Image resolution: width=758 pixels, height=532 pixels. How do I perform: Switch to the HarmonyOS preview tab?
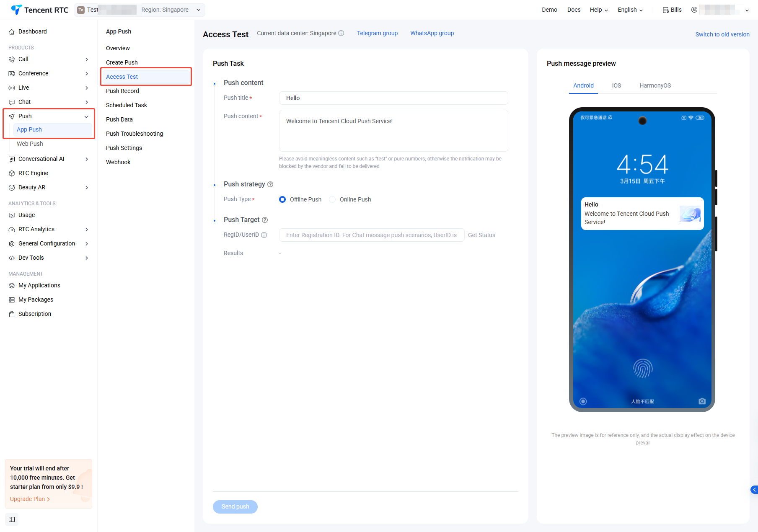tap(655, 85)
